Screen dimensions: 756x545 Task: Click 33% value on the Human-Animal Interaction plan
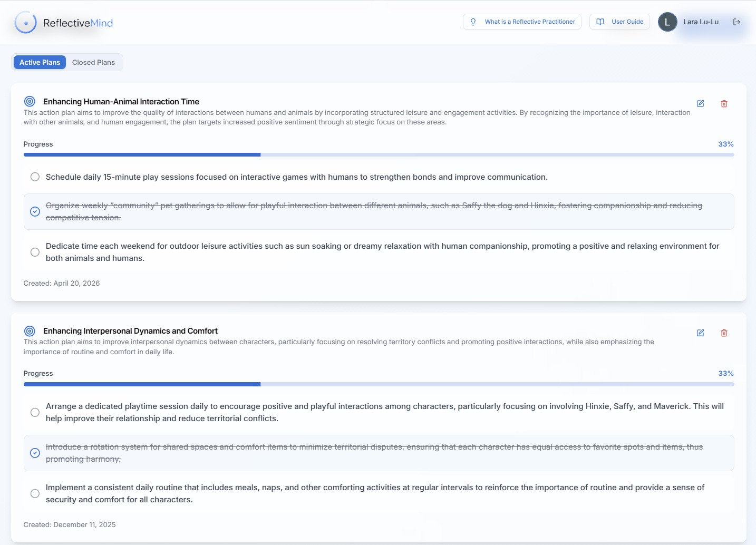726,144
